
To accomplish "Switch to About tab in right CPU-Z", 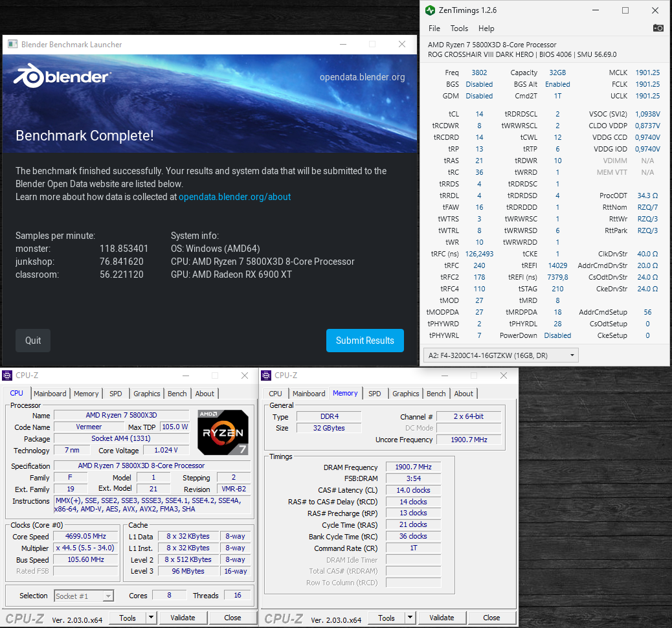I will [x=464, y=394].
